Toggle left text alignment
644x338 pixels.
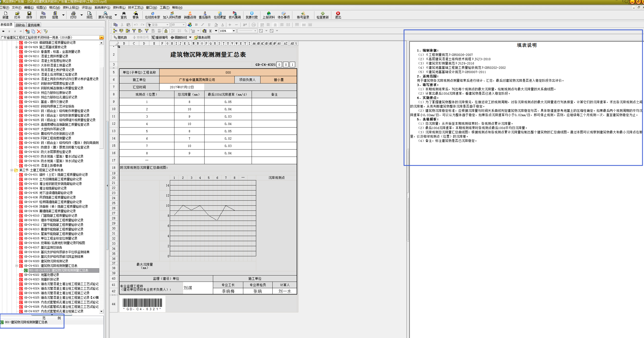268,25
